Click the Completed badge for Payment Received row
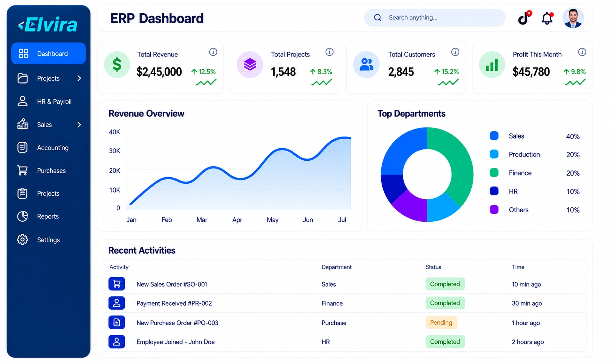This screenshot has height=364, width=613. (x=445, y=303)
